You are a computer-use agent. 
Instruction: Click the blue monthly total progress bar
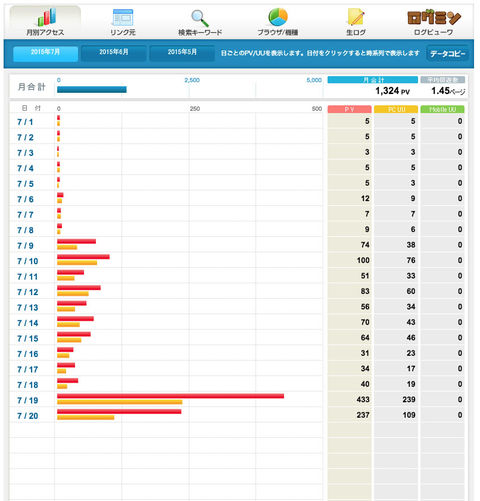tap(92, 89)
